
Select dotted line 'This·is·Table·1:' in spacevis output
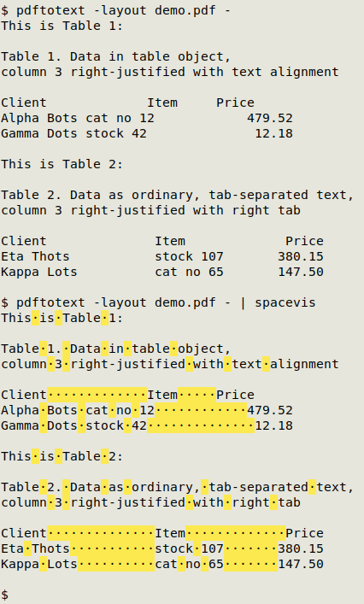point(62,318)
